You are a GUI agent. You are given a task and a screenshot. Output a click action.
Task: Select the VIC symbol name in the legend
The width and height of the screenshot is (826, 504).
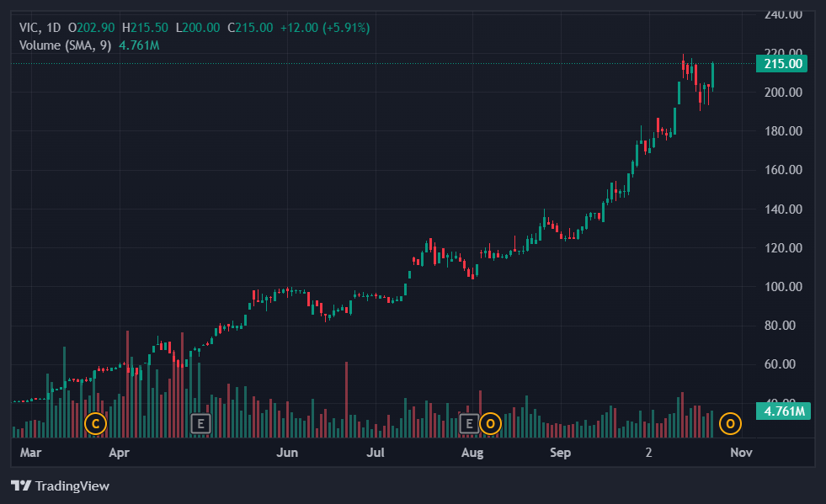click(x=29, y=28)
